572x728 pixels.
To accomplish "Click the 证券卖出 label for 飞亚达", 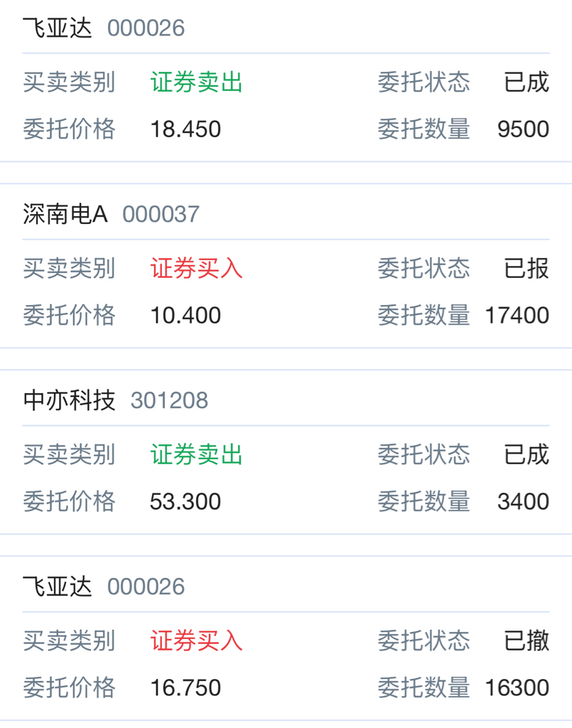I will coord(196,82).
